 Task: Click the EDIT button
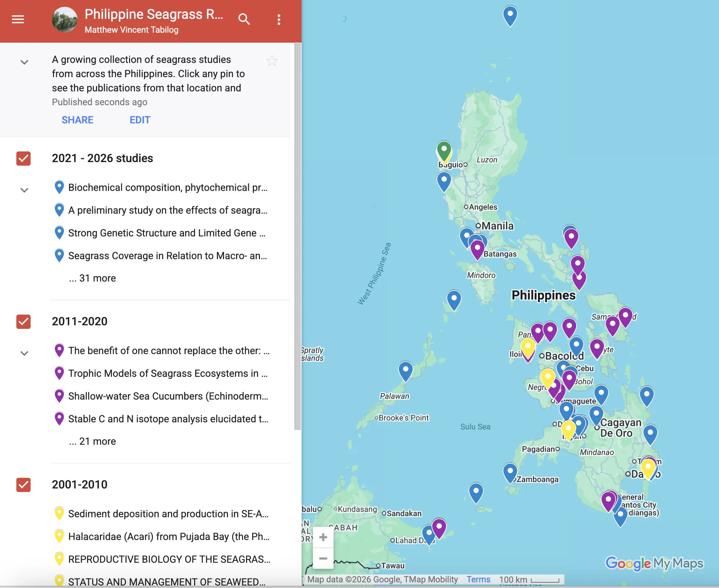coord(140,120)
